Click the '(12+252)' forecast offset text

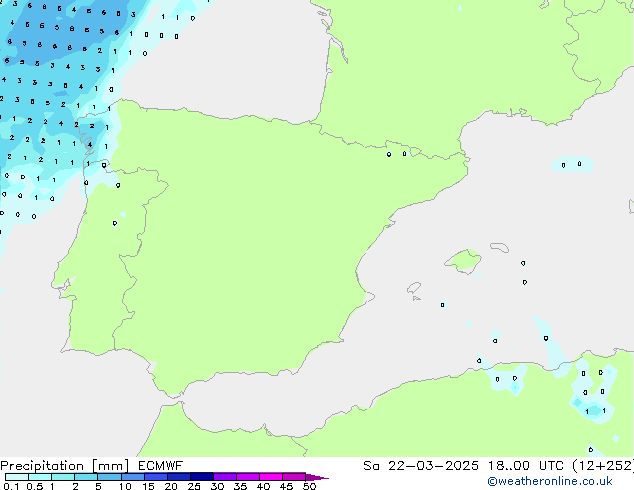[603, 466]
